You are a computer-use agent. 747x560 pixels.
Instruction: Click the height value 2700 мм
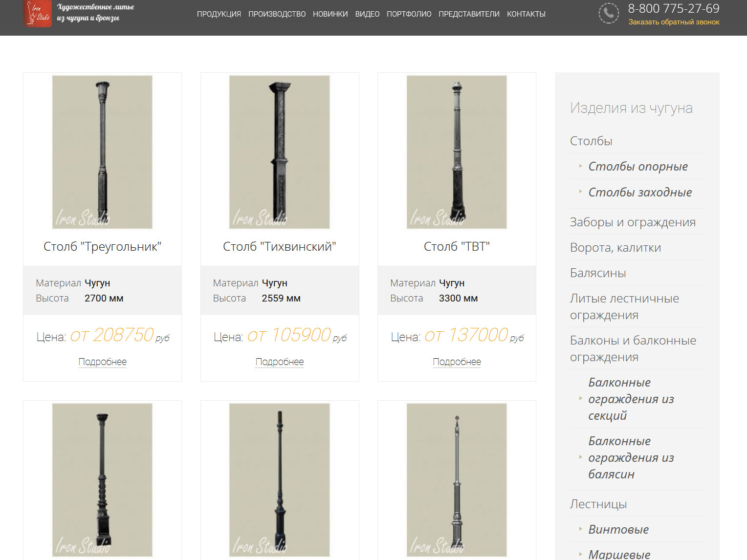tap(104, 298)
